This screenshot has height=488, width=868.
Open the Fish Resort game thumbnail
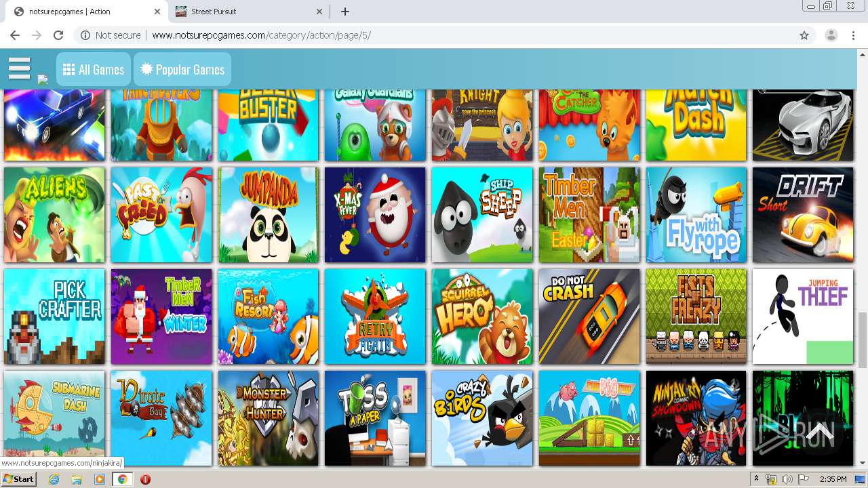coord(268,317)
